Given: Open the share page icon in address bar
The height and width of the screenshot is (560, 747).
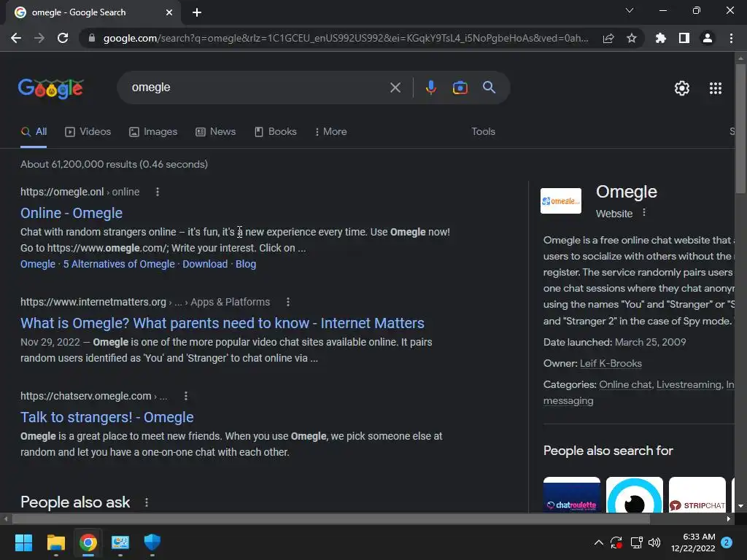Looking at the screenshot, I should click(608, 38).
